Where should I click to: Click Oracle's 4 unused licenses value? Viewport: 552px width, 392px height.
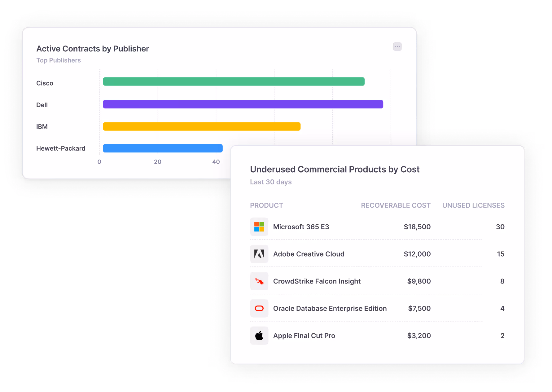point(502,308)
